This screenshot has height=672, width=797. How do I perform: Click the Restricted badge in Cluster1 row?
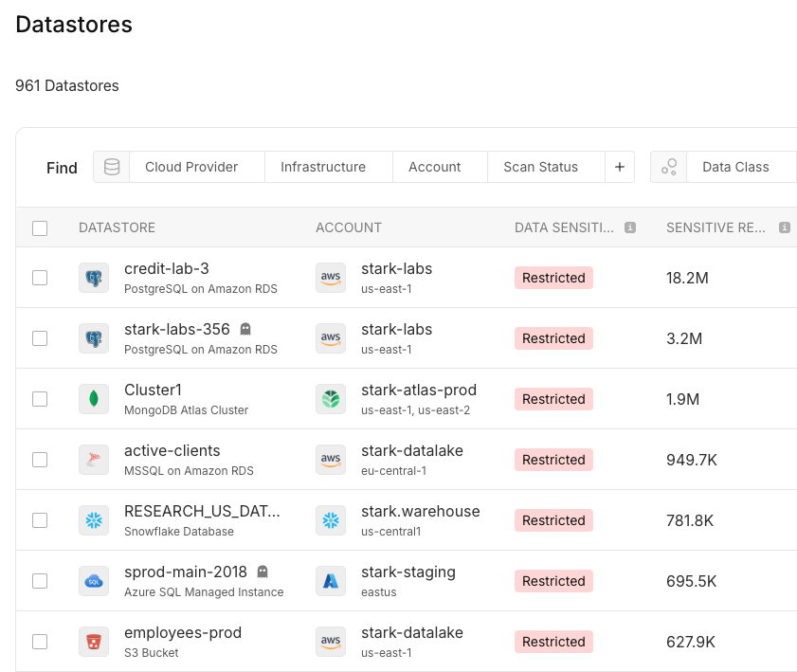tap(553, 399)
